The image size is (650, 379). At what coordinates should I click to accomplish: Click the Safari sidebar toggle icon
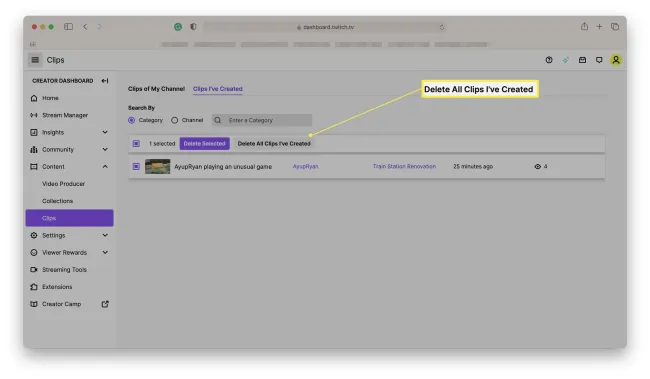(68, 27)
